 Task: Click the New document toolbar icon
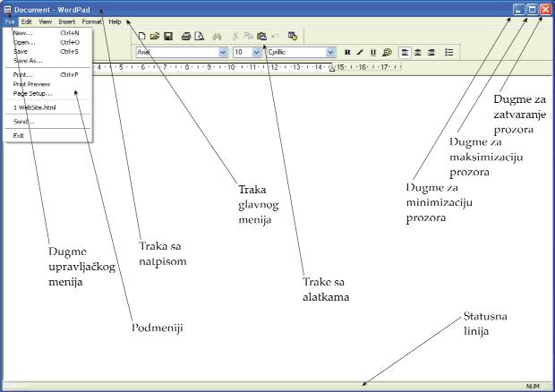(142, 36)
